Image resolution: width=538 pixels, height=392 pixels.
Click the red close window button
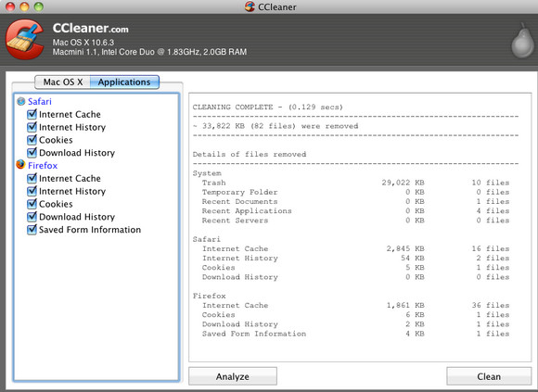click(x=10, y=6)
